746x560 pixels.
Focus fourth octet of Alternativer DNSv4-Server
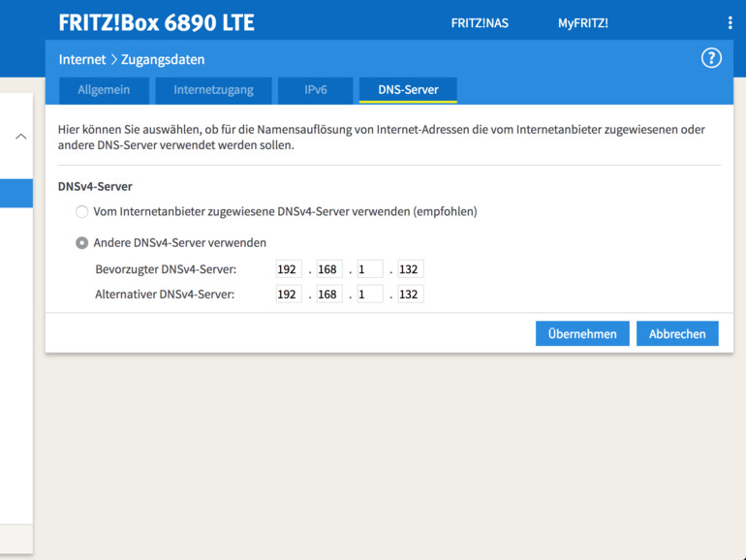pos(410,294)
